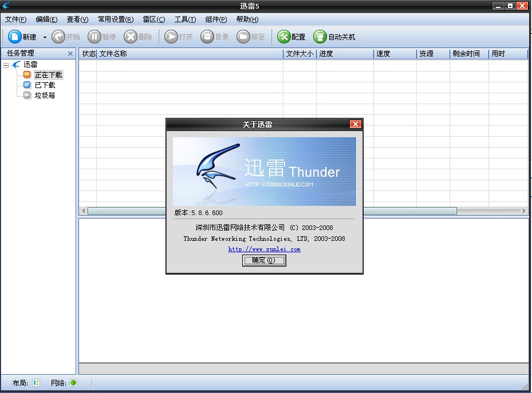
Task: Sort by the 进度 column header
Action: (x=345, y=54)
